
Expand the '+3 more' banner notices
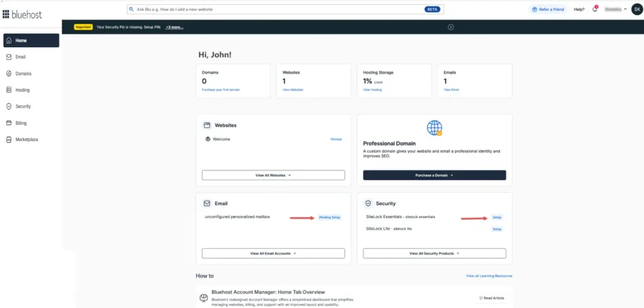(x=174, y=27)
